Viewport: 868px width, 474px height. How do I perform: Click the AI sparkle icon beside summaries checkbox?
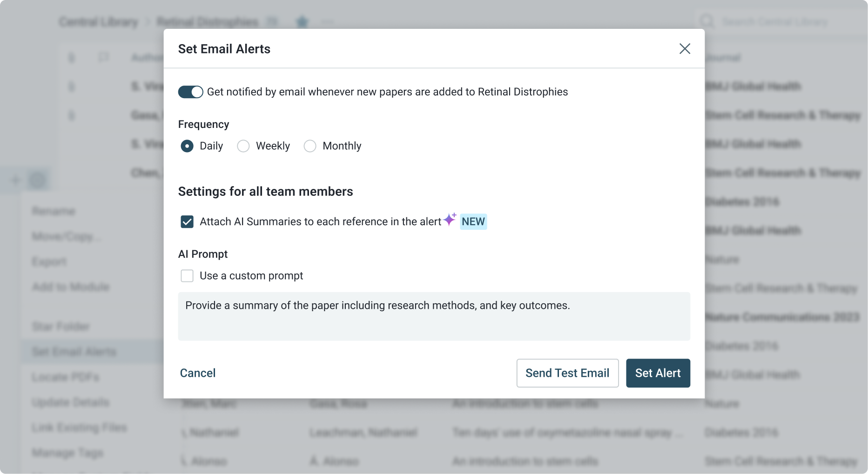tap(448, 220)
